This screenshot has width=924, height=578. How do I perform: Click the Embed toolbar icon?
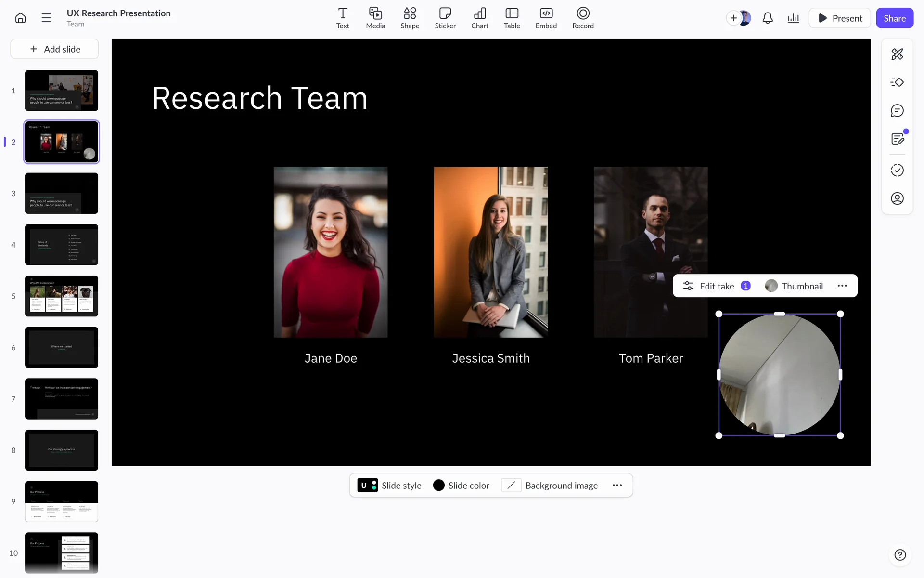(546, 18)
